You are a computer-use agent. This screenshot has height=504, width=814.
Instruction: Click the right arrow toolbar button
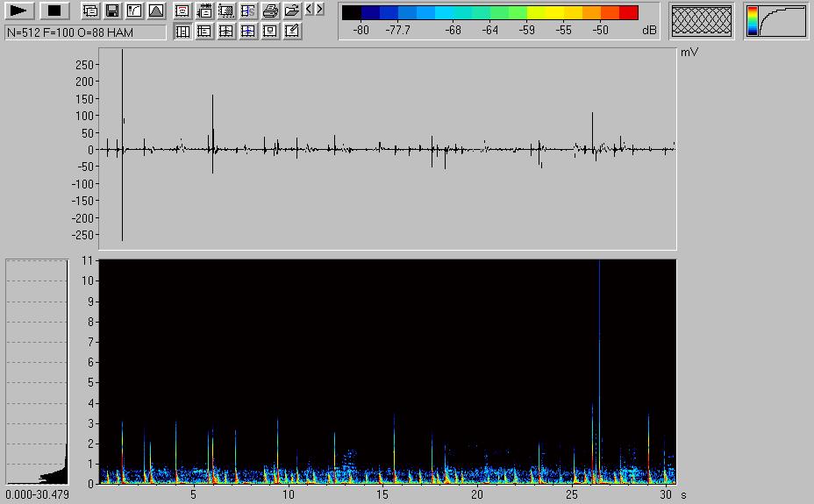click(x=319, y=10)
